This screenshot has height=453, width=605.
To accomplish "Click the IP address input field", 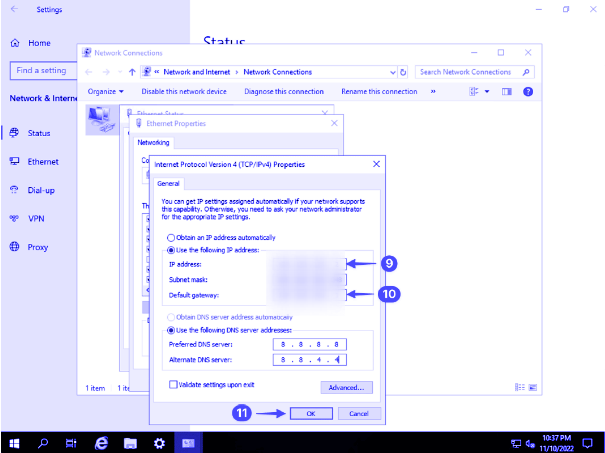I will [x=310, y=264].
